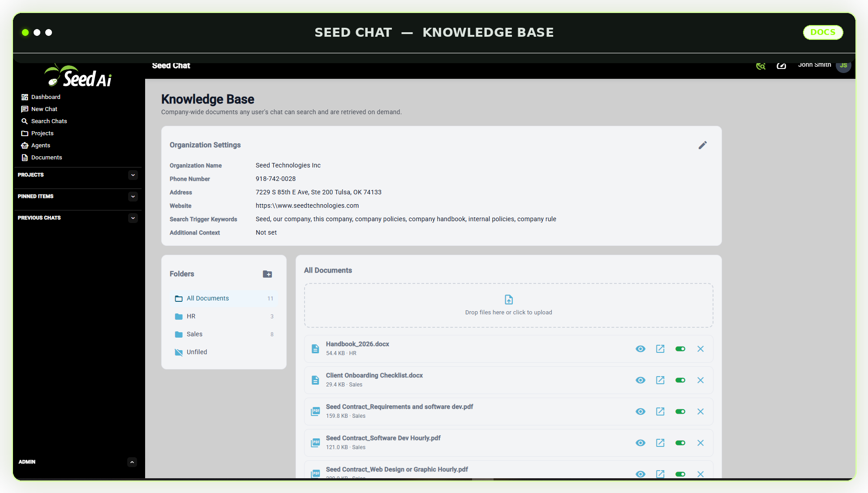Add a new folder in Folders panel

(267, 274)
